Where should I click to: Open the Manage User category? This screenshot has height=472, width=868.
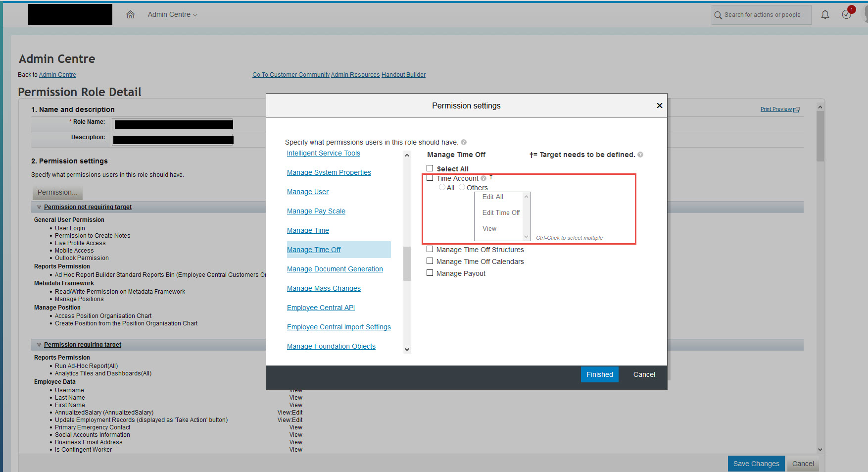(x=308, y=192)
